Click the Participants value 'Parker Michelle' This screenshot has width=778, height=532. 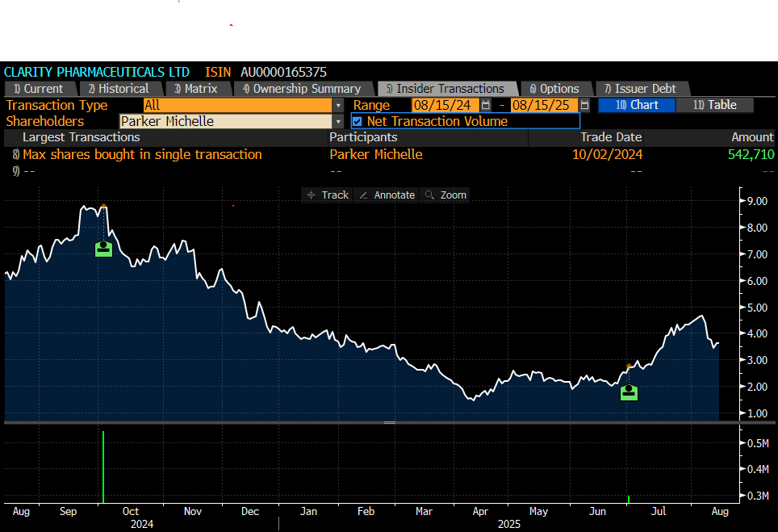(376, 154)
